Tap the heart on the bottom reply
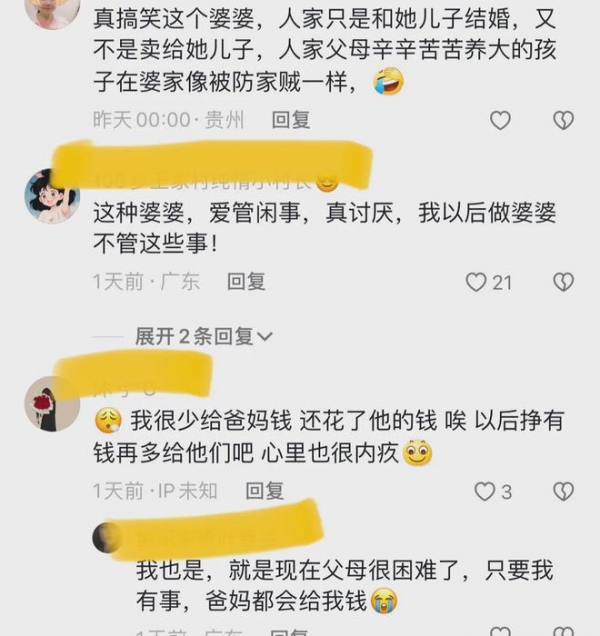This screenshot has width=600, height=636. 500,632
